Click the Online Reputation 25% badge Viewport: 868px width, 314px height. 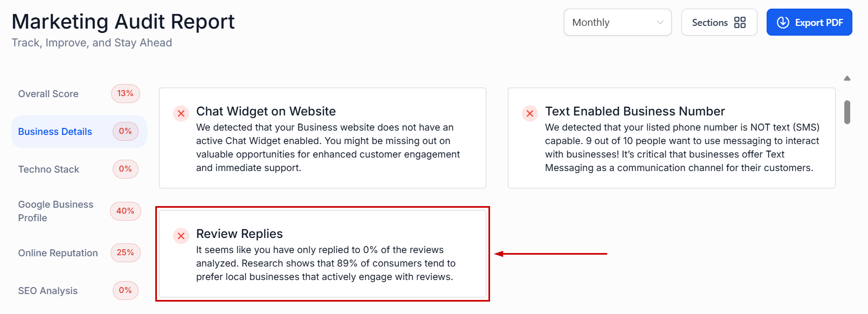[x=126, y=252]
